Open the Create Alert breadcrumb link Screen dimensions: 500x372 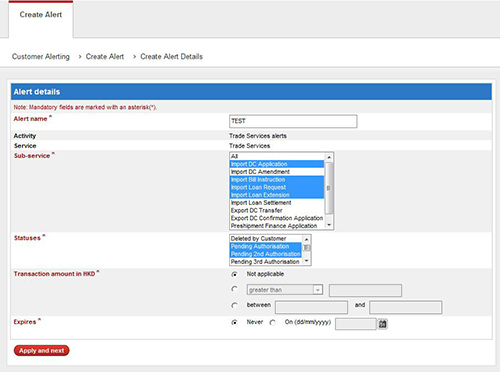click(105, 57)
